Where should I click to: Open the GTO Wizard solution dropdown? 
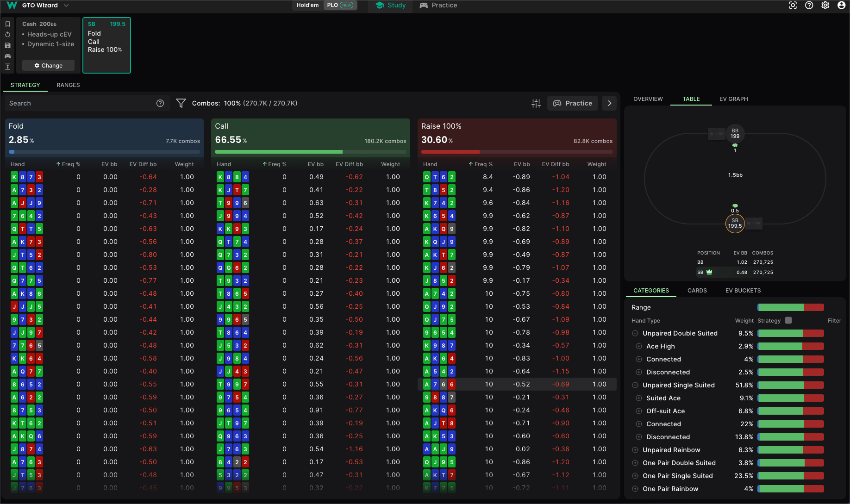click(66, 6)
